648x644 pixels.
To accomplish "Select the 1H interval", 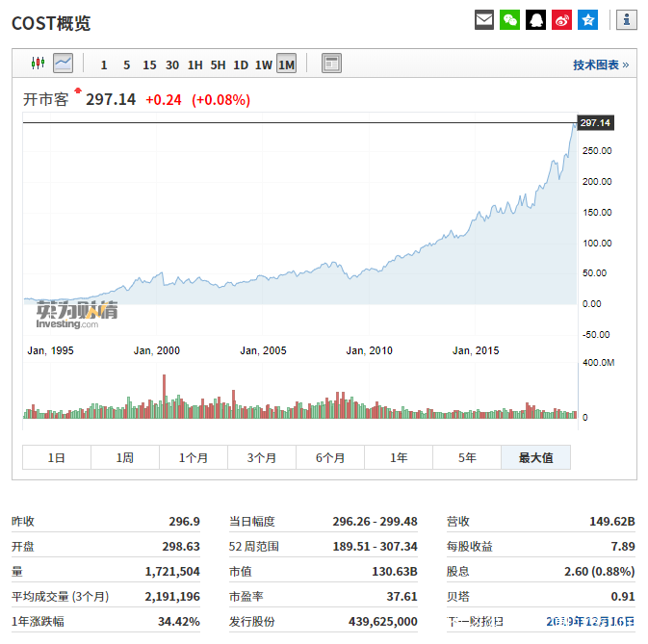I will [x=194, y=64].
